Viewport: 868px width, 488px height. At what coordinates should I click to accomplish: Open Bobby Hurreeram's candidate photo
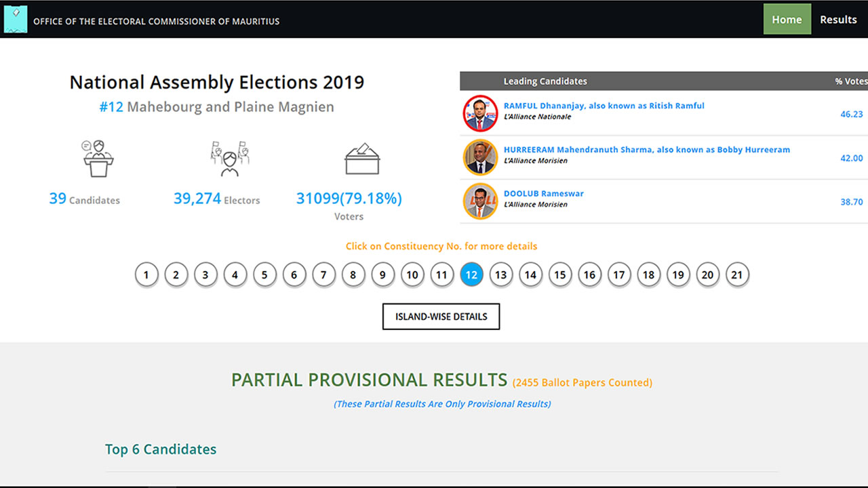click(x=480, y=157)
